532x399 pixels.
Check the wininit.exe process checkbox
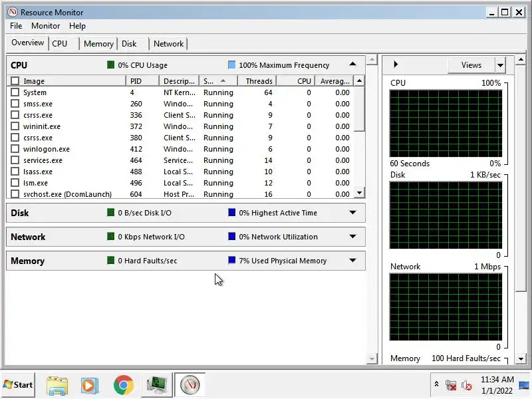15,126
